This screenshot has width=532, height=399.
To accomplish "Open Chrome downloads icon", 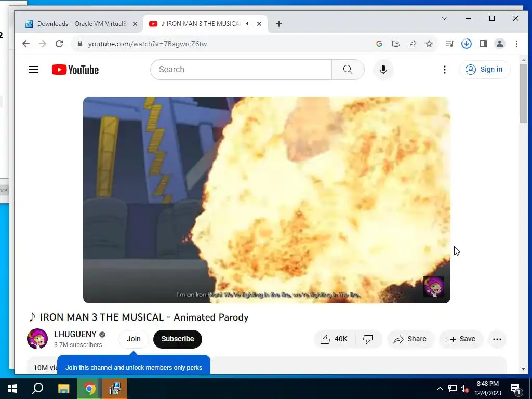I will pyautogui.click(x=467, y=44).
